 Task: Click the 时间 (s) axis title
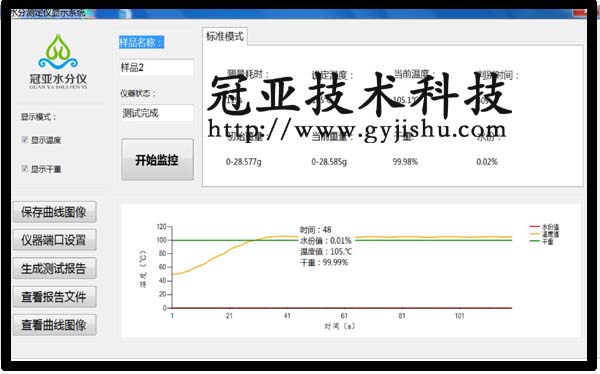coord(340,326)
